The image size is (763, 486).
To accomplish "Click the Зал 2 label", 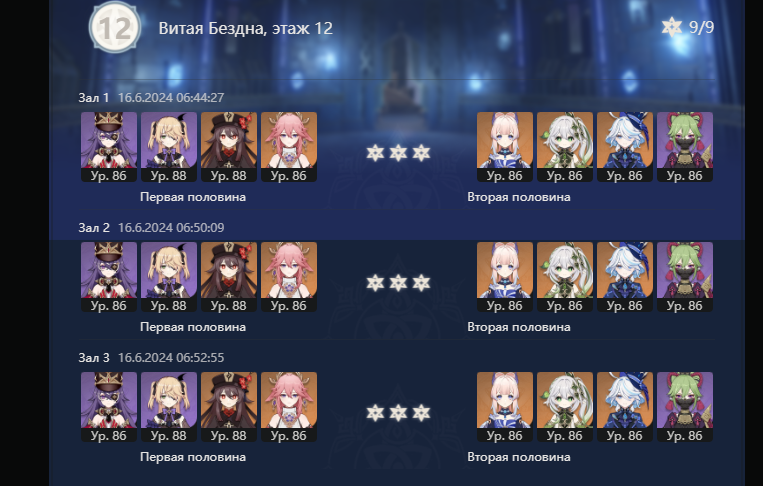I will pos(94,228).
